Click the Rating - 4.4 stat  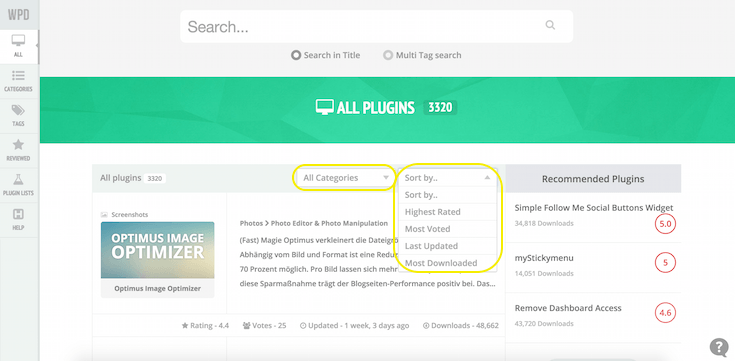click(205, 325)
